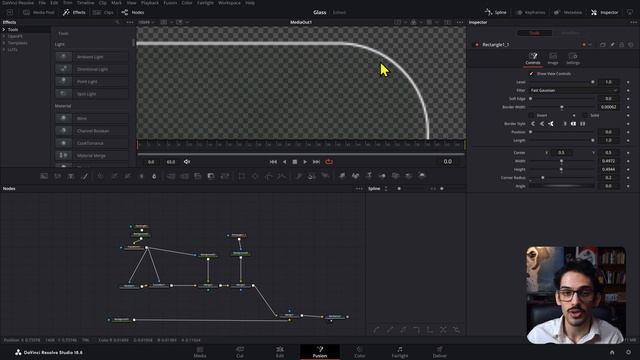Disable the Rectangle1_1 tool toggle
640x360 pixels.
(476, 44)
